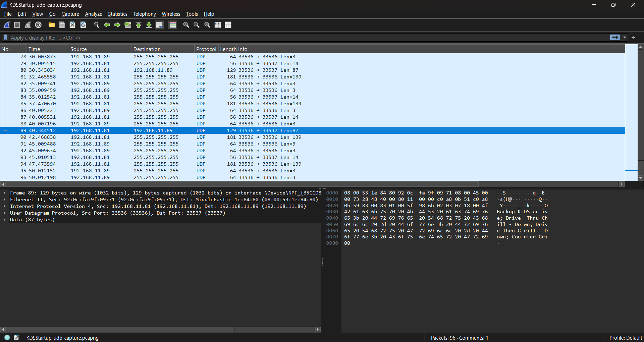Go to specified packet

128,25
